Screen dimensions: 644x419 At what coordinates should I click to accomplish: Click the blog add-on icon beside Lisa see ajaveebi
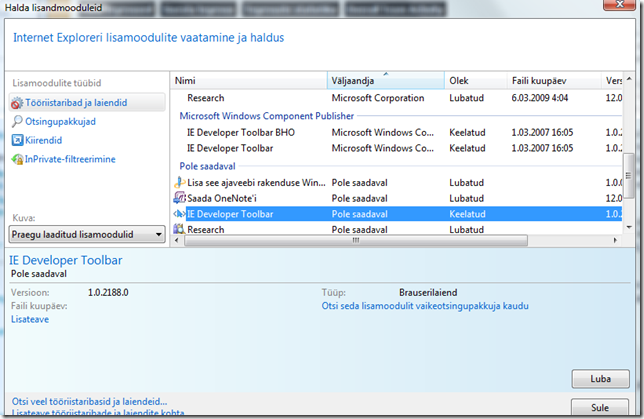[x=179, y=182]
